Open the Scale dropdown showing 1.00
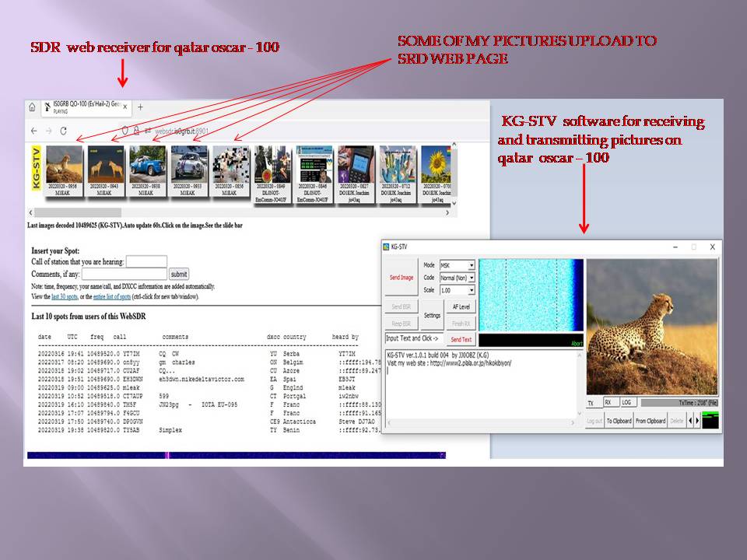The width and height of the screenshot is (747, 560). (457, 290)
